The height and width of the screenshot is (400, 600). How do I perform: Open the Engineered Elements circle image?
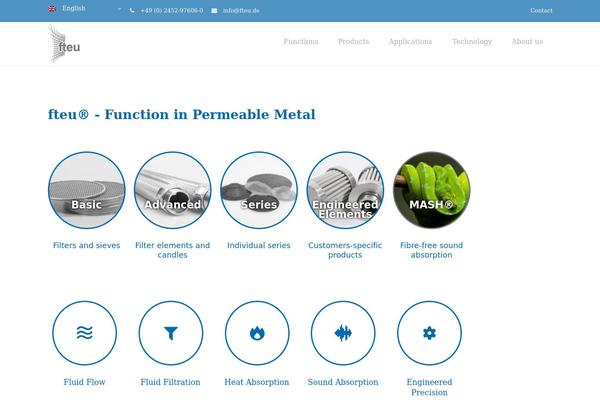345,190
